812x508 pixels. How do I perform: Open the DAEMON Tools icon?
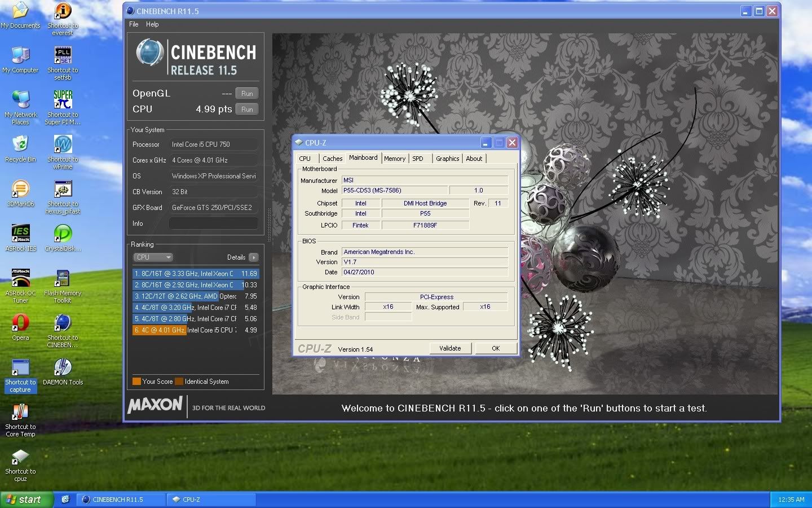click(63, 367)
